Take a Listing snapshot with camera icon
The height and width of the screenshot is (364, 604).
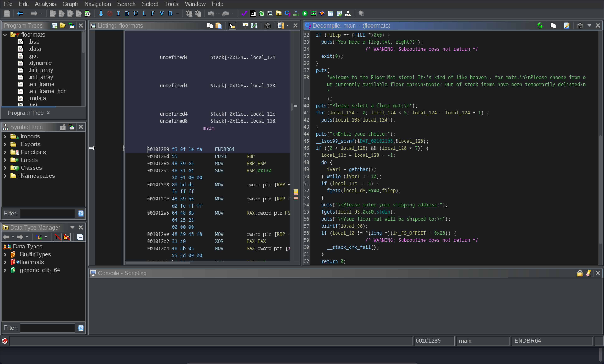click(x=267, y=25)
